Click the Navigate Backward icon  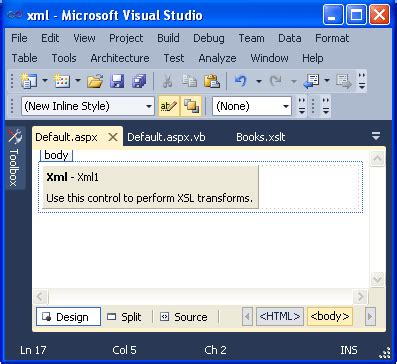[311, 81]
